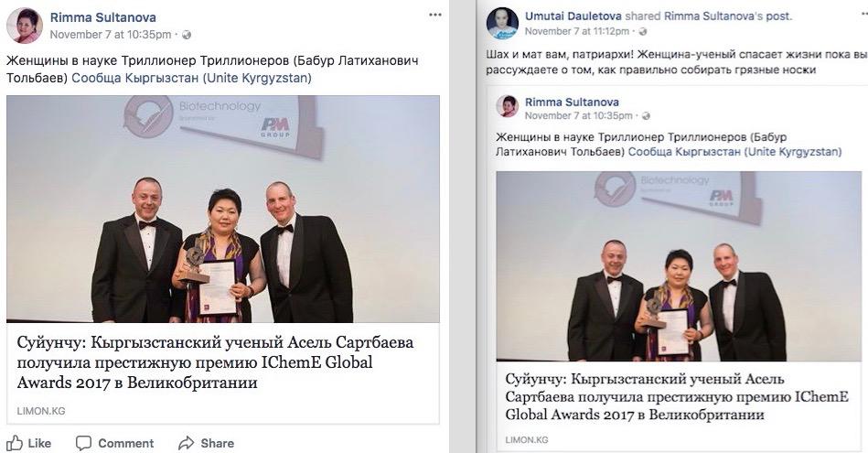Click the Unite Kyrgyzstan link inside shared post
This screenshot has height=453, width=868.
tap(734, 151)
